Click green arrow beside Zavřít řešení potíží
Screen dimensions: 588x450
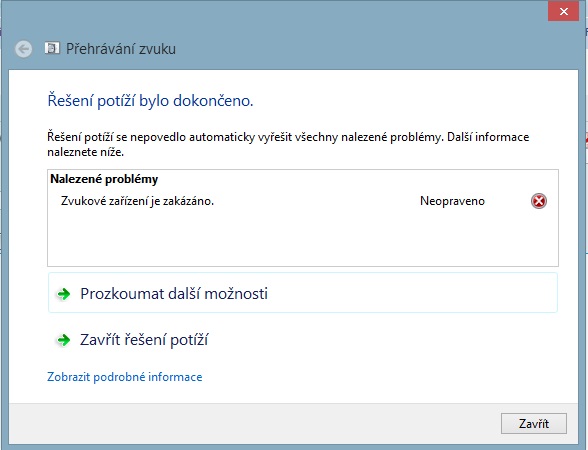coord(63,340)
